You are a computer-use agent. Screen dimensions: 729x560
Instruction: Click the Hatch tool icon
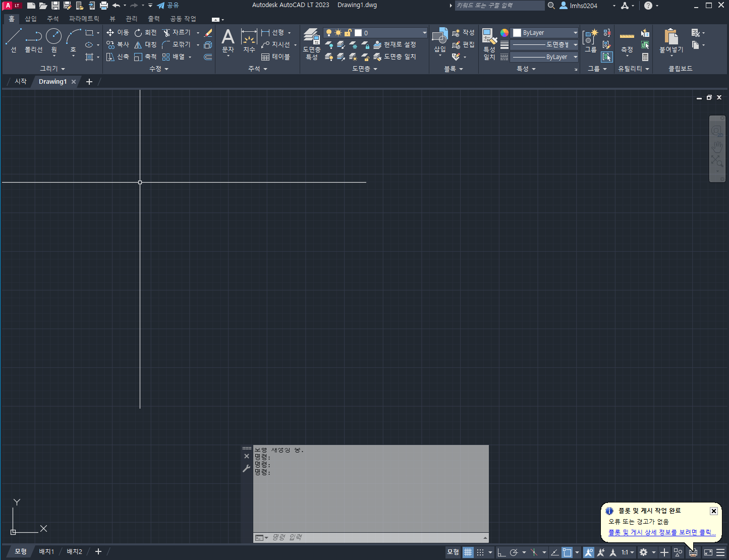[89, 57]
